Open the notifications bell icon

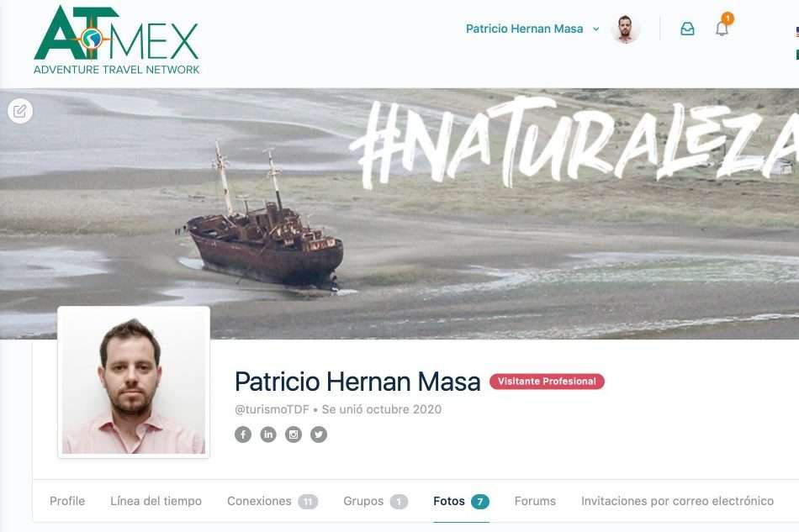(722, 29)
